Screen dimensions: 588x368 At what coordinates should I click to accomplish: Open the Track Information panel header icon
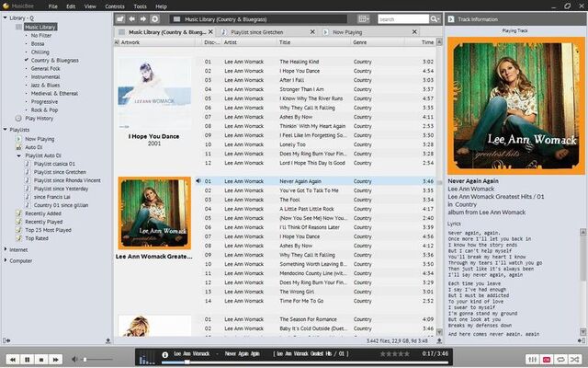(451, 18)
